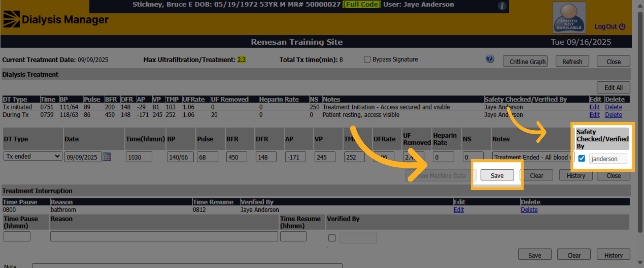Delete the Tx initiated row
Screen dimensions: 644x268
click(613, 107)
